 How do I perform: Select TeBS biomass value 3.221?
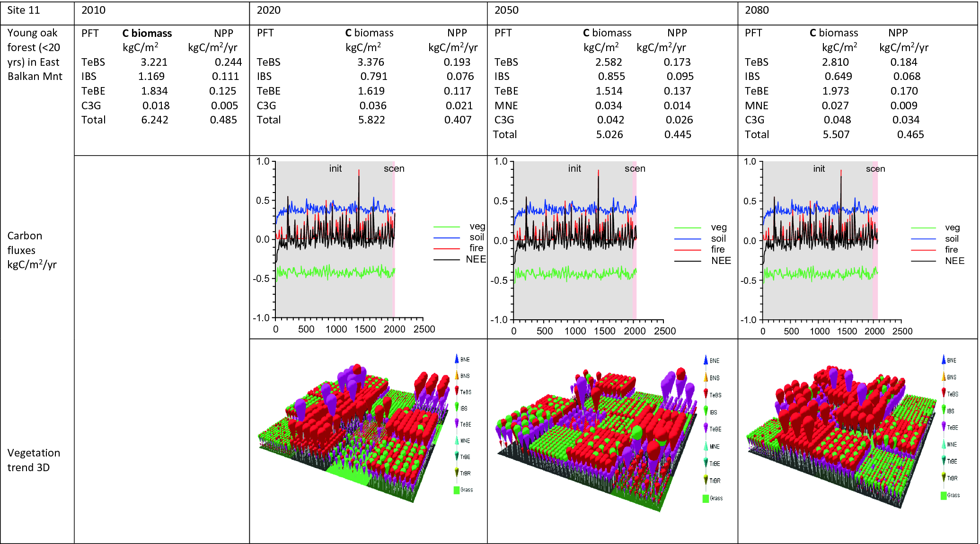[x=154, y=62]
